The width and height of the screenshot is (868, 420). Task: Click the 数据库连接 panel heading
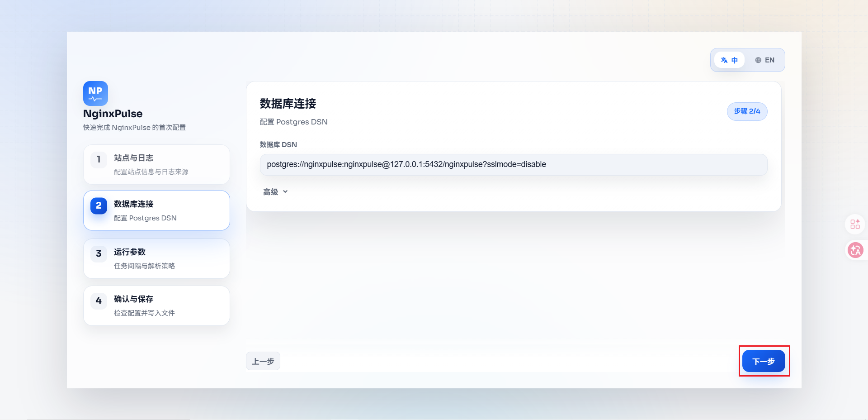point(288,104)
